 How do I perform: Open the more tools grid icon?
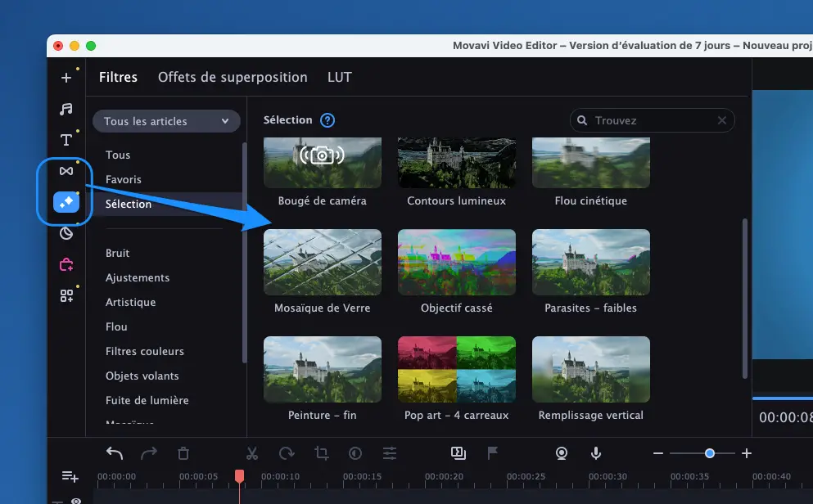point(66,295)
